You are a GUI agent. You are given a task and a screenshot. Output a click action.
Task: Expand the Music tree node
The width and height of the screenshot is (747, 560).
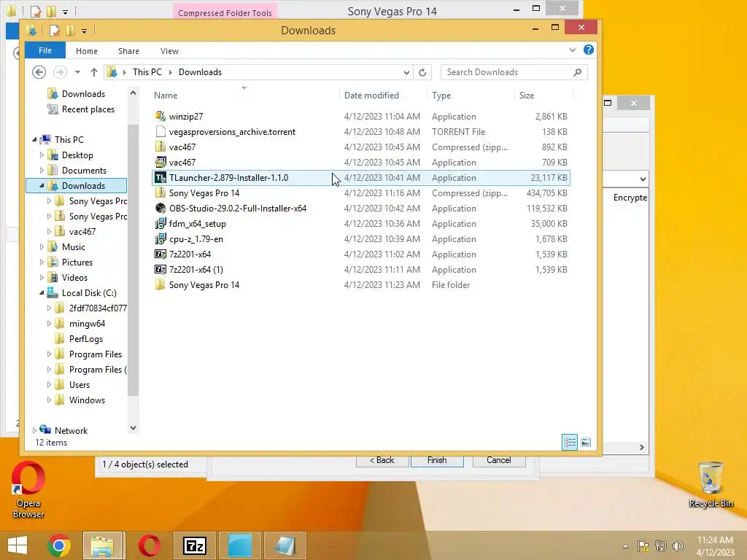42,246
